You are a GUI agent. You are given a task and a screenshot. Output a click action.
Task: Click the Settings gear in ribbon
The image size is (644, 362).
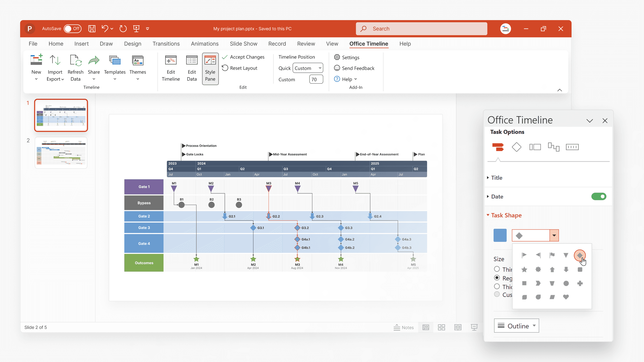(x=337, y=57)
